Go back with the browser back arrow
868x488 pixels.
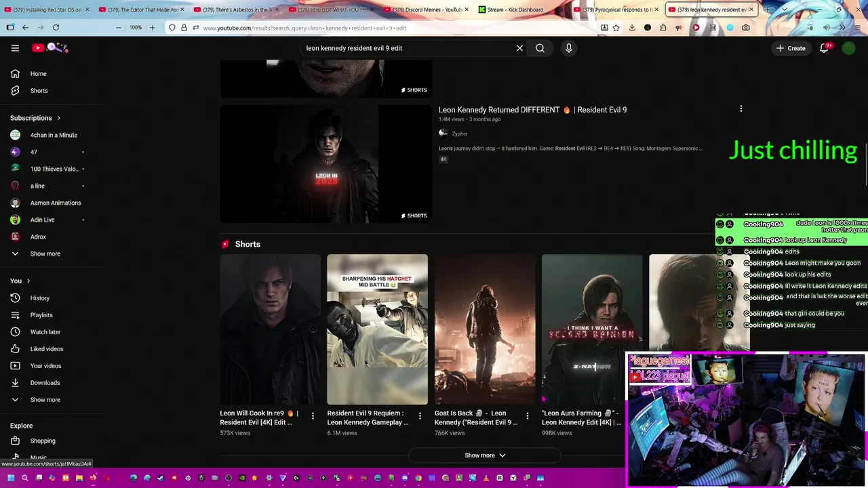[x=25, y=27]
